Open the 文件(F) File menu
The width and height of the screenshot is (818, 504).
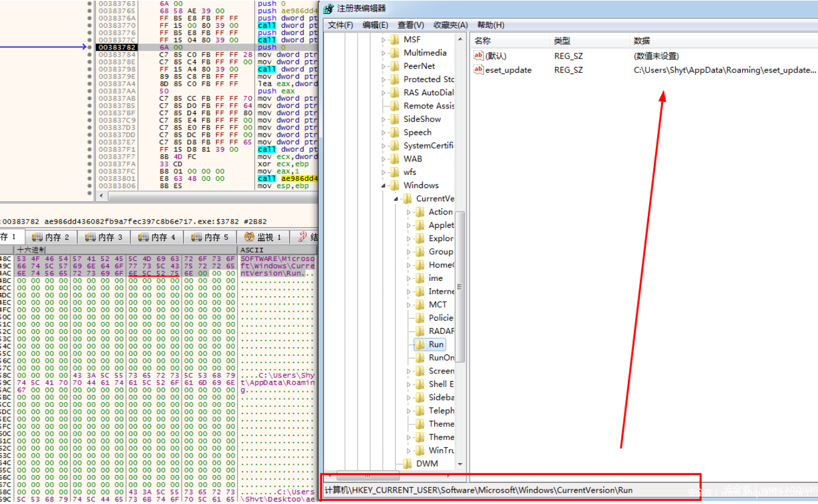tap(340, 25)
